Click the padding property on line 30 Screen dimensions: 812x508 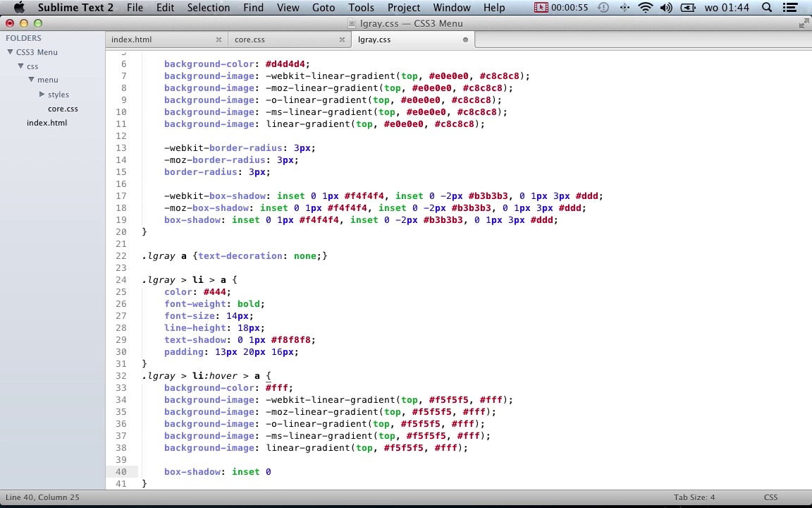(184, 352)
